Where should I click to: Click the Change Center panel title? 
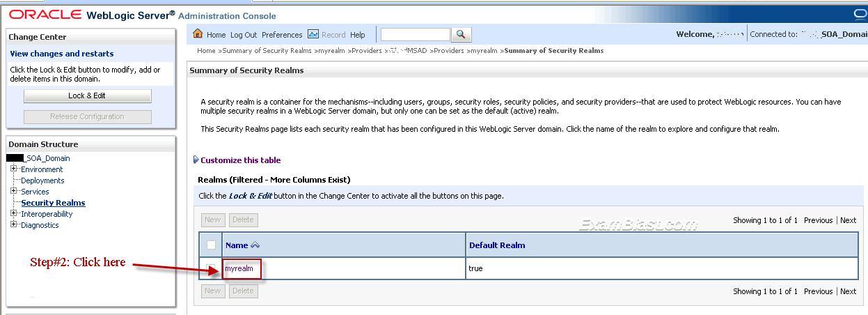point(38,37)
